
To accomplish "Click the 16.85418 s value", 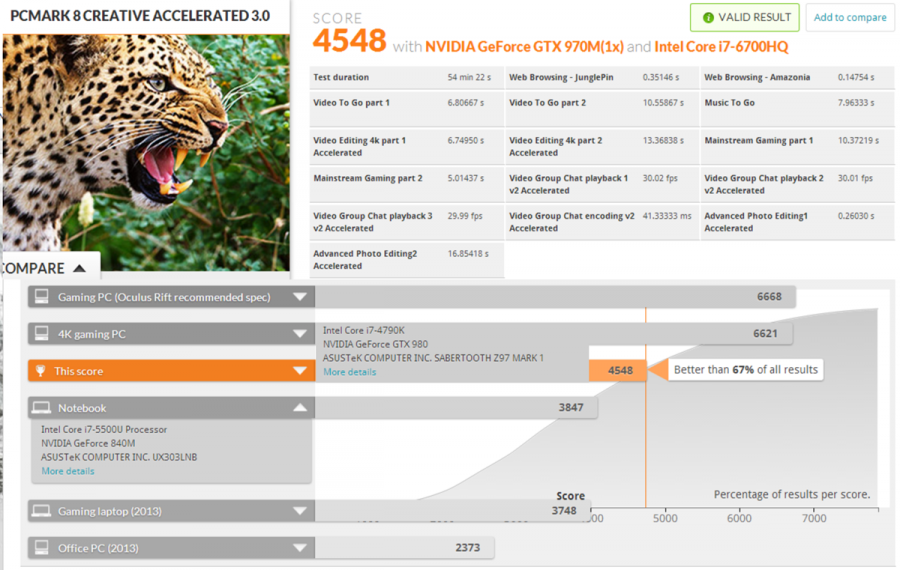I will click(468, 254).
